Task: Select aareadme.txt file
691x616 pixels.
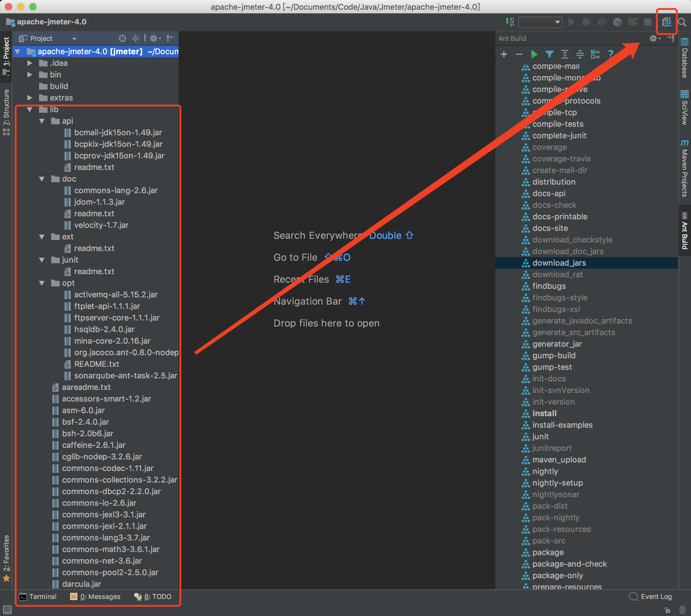Action: click(x=86, y=388)
